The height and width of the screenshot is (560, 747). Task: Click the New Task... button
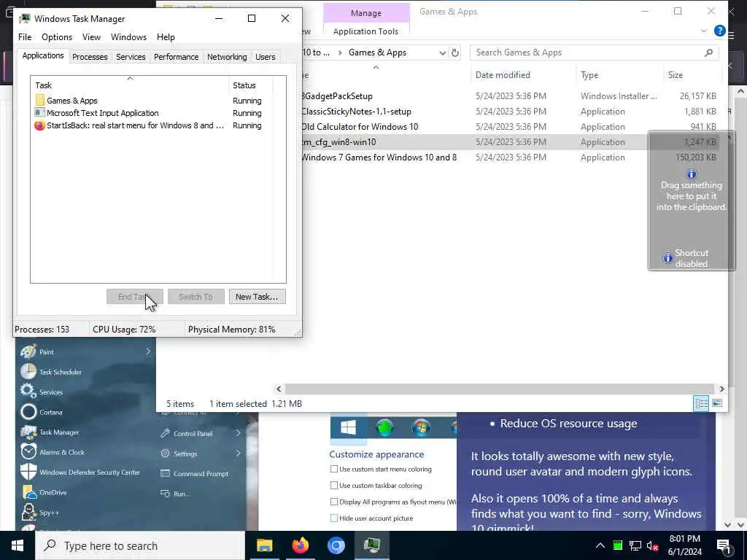coord(257,297)
